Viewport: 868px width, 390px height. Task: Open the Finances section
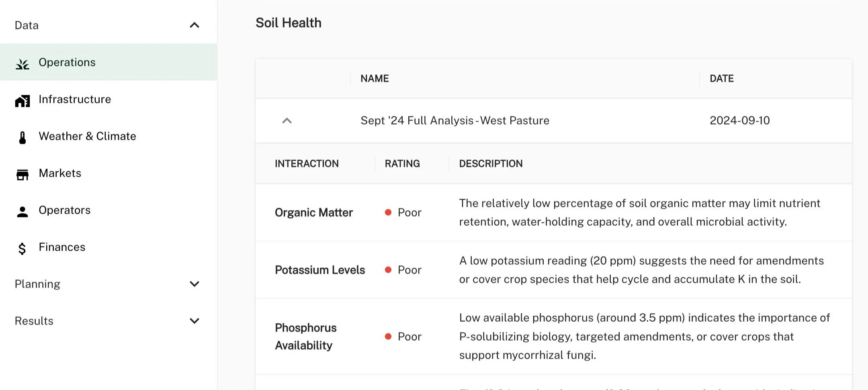pos(62,247)
